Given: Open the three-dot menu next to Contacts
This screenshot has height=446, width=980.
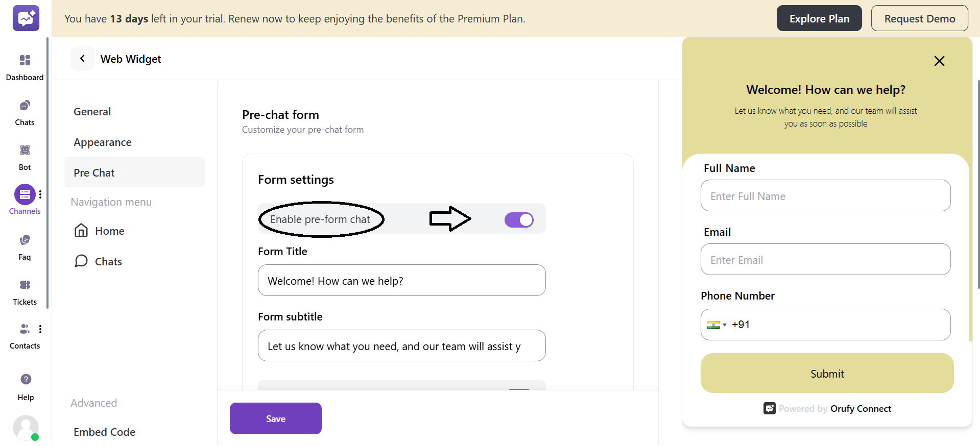Looking at the screenshot, I should point(41,329).
